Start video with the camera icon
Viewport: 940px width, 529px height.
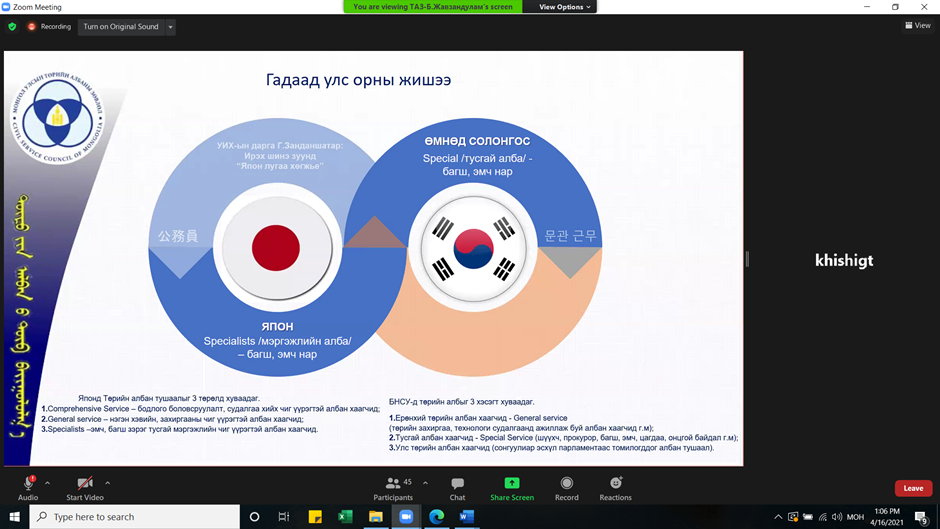pyautogui.click(x=85, y=483)
